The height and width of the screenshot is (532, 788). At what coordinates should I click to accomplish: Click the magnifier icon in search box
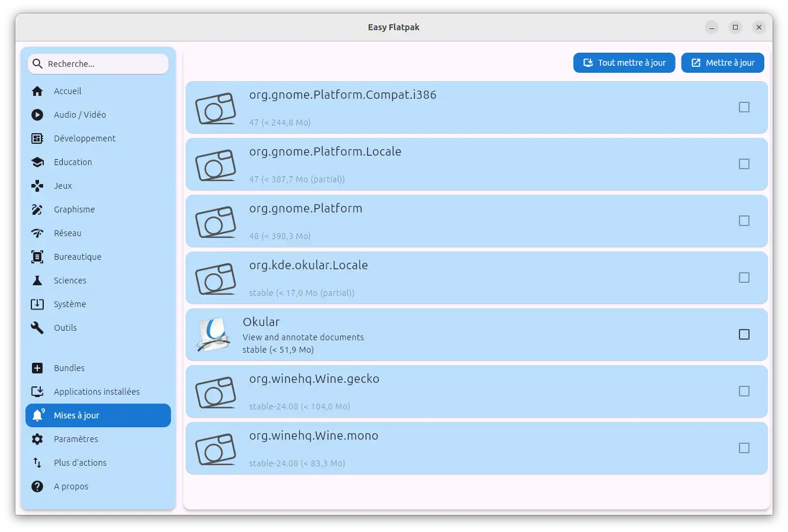[37, 64]
